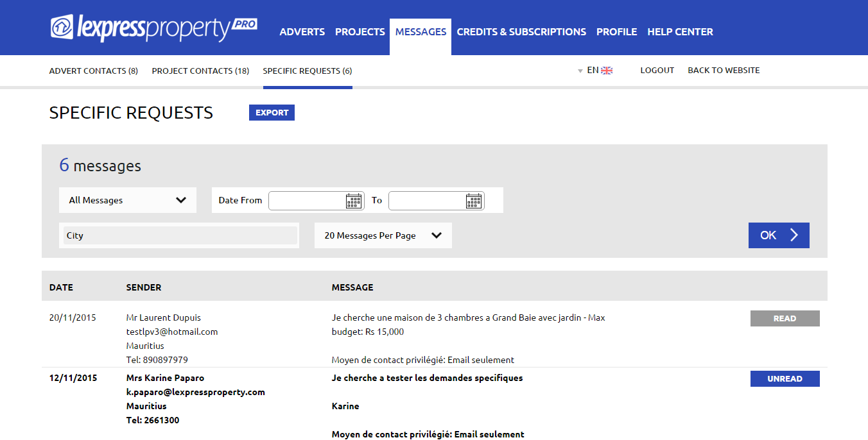Click sender name Mr Laurent Dupuis
Viewport: 868px width, 440px height.
click(164, 317)
